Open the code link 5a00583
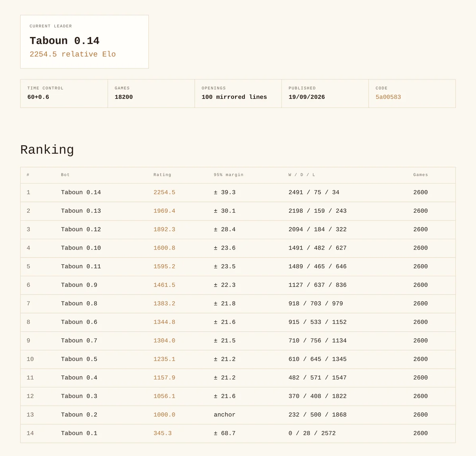Image resolution: width=476 pixels, height=456 pixels. coord(388,97)
